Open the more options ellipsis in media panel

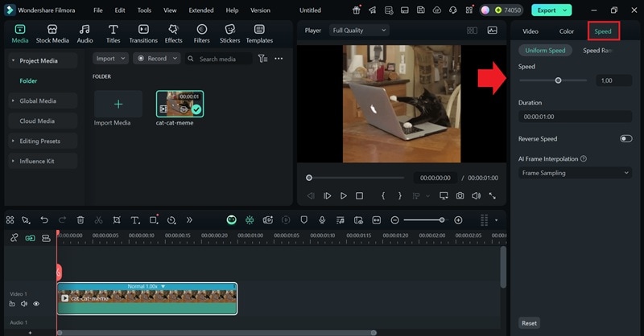279,59
